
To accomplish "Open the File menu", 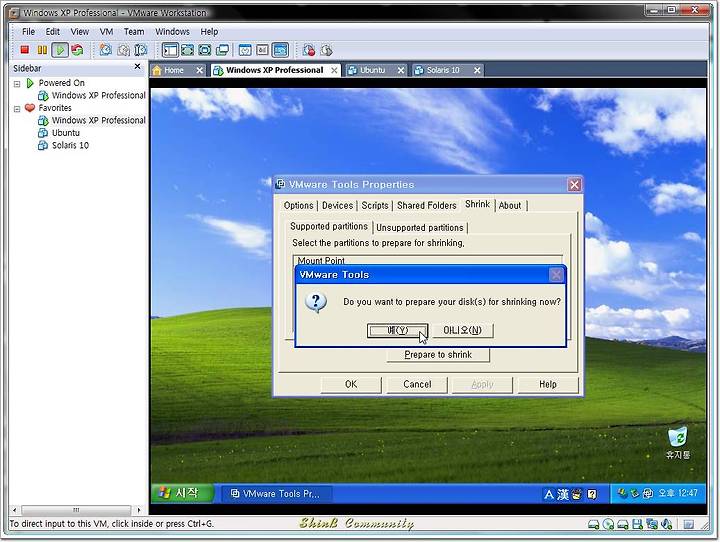I will click(28, 32).
